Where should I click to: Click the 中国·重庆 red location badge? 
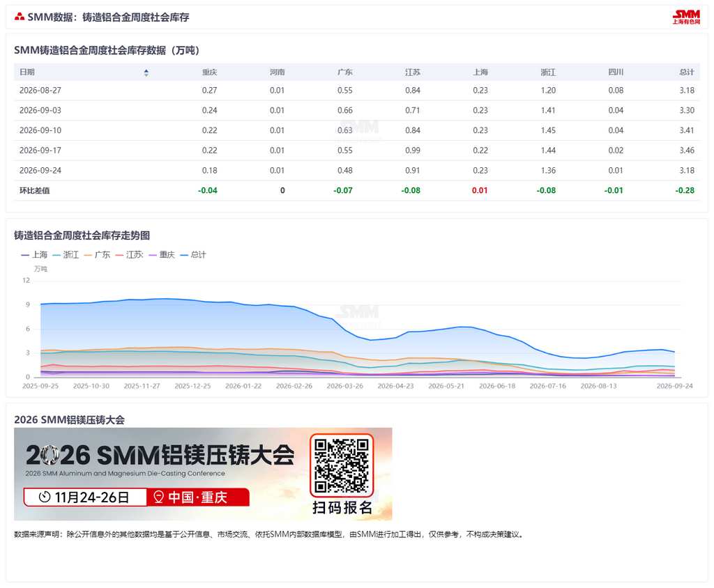197,497
